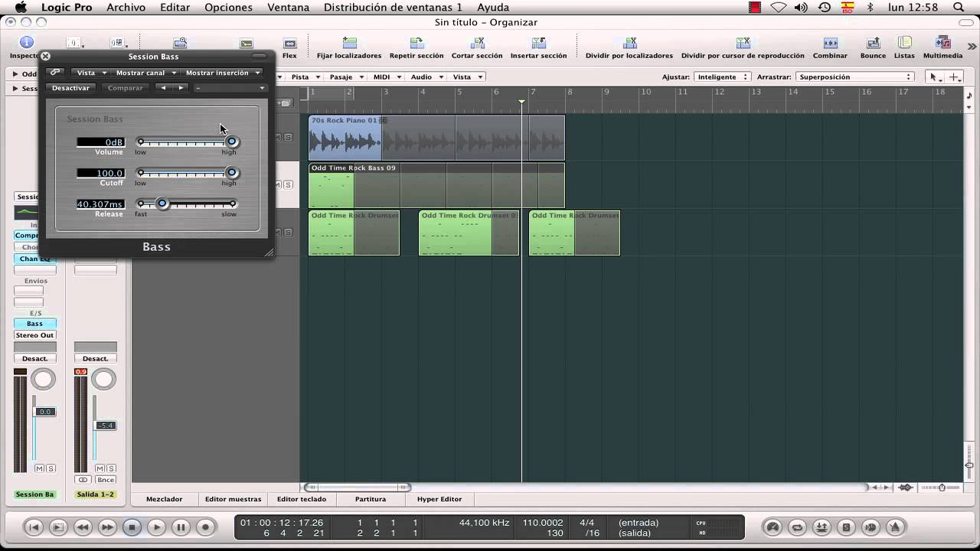Click play from selection transport button
Image resolution: width=980 pixels, height=551 pixels.
(x=58, y=527)
